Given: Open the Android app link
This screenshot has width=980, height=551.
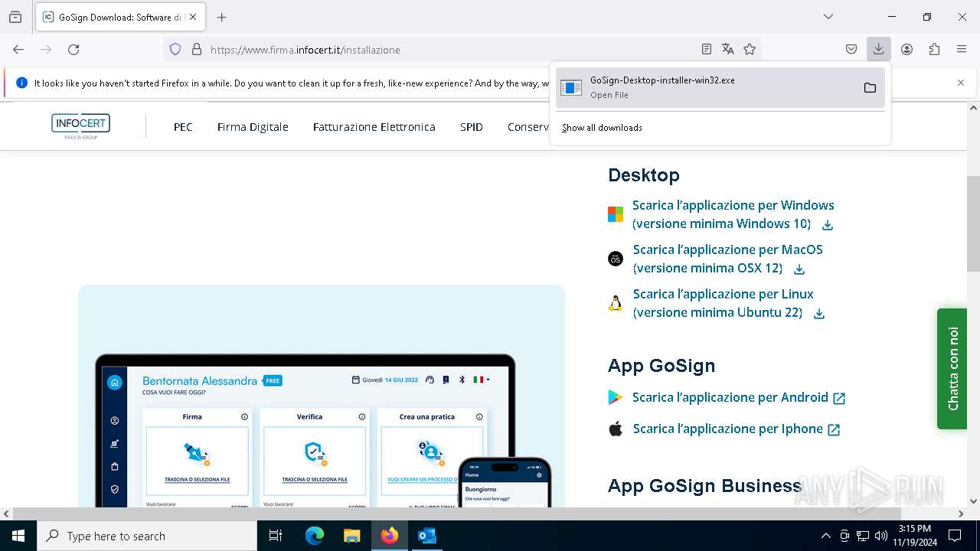Looking at the screenshot, I should 738,398.
